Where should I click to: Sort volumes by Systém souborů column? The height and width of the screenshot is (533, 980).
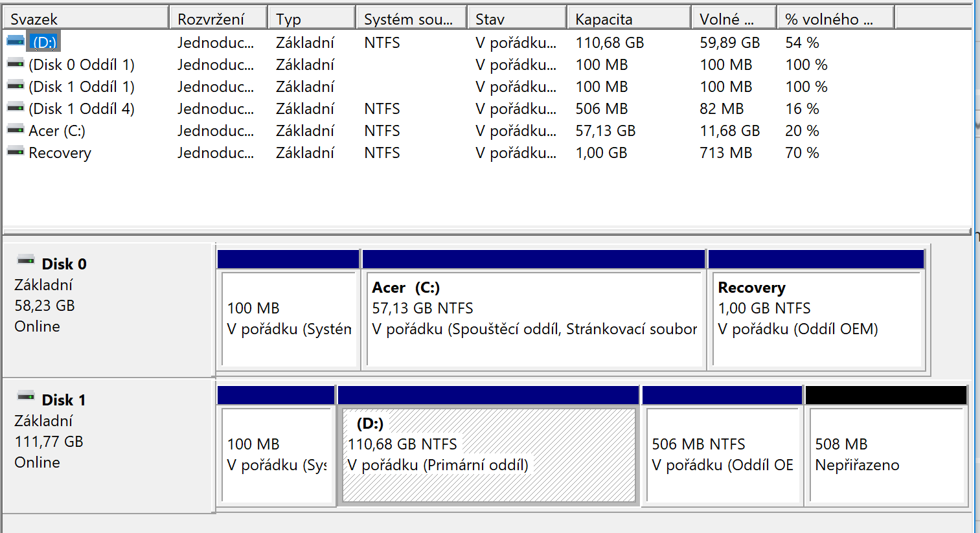(411, 19)
